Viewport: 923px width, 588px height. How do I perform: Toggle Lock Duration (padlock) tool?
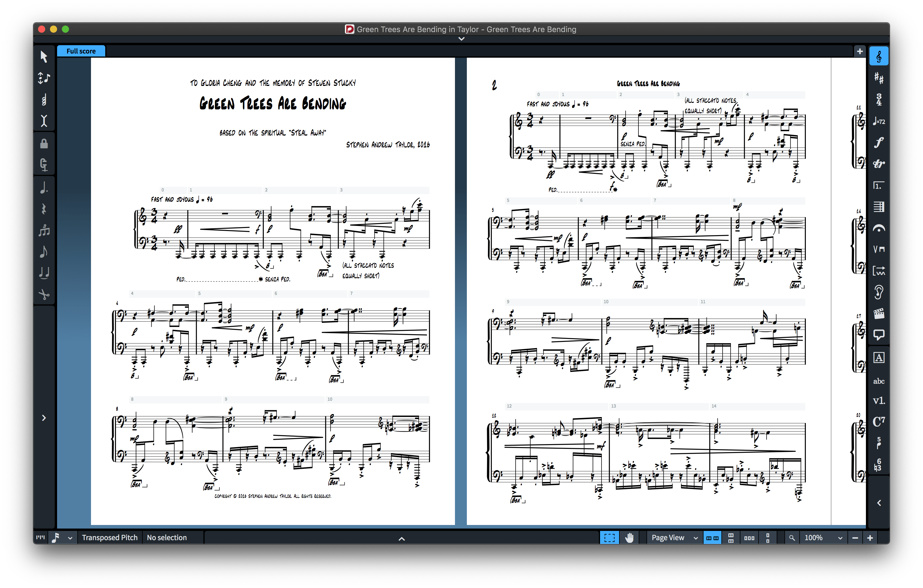tap(44, 144)
